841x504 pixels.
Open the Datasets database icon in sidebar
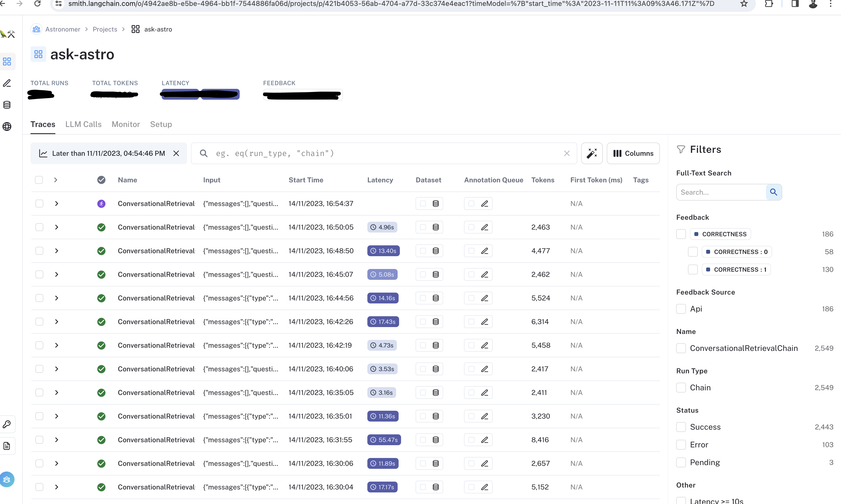coord(7,105)
